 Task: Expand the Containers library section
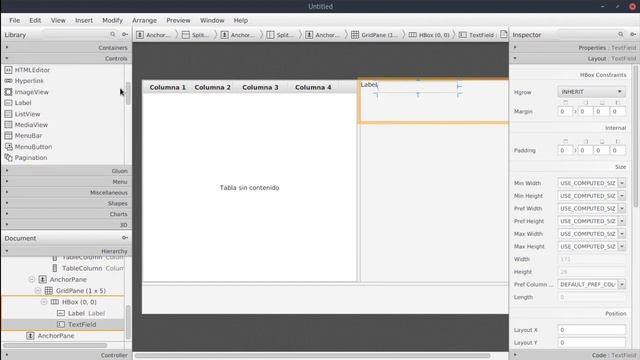[x=66, y=48]
